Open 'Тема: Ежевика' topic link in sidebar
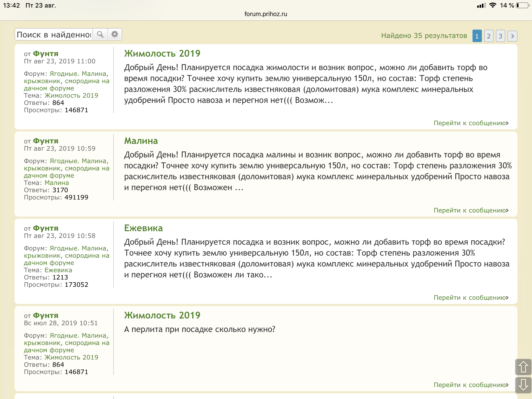 tap(58, 270)
